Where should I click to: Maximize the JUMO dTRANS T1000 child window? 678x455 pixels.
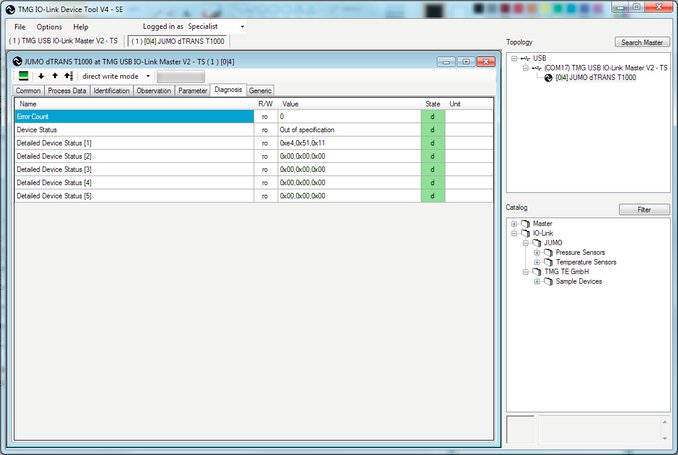tap(466, 62)
